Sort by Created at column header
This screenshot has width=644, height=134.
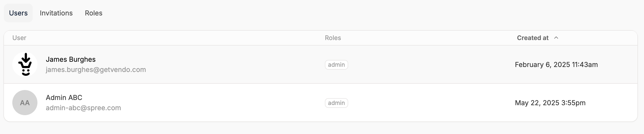click(x=533, y=38)
